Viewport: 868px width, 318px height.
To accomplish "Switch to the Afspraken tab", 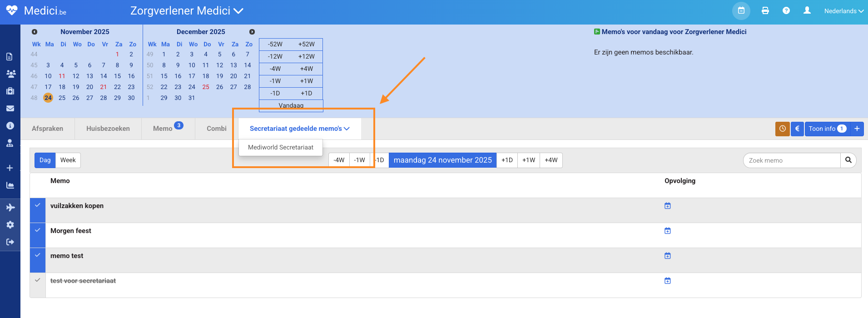I will [47, 129].
